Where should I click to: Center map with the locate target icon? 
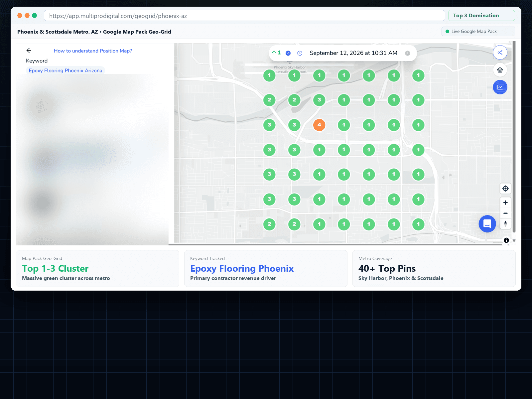click(505, 189)
